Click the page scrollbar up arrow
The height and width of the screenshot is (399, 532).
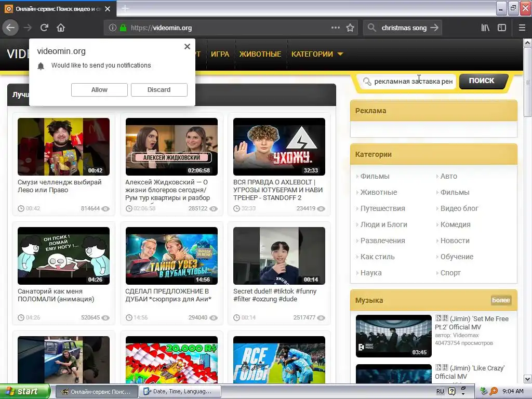point(527,43)
